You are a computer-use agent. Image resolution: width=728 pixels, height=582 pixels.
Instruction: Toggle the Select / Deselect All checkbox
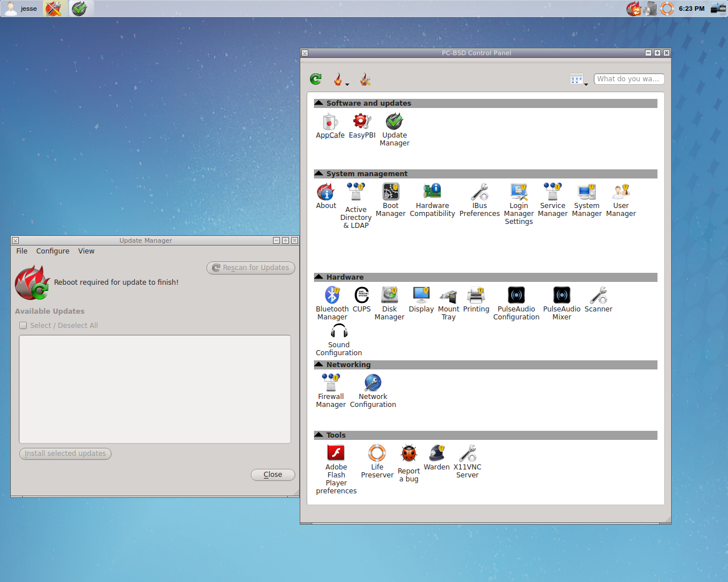23,326
